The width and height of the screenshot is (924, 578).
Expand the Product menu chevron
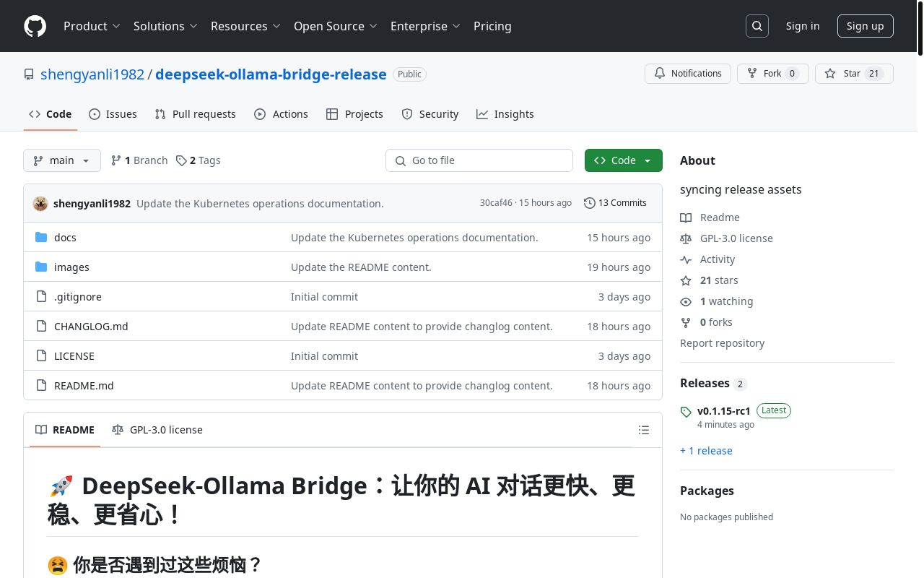pos(115,26)
